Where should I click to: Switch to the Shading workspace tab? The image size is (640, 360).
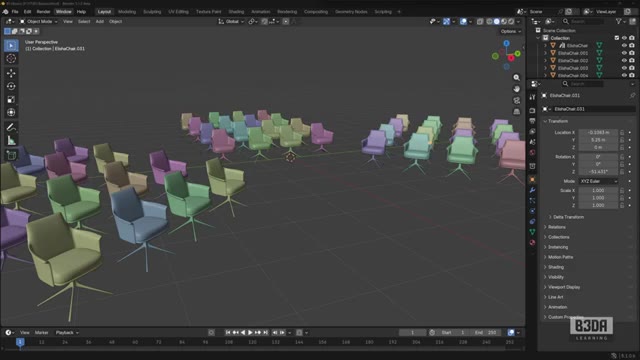(x=236, y=12)
